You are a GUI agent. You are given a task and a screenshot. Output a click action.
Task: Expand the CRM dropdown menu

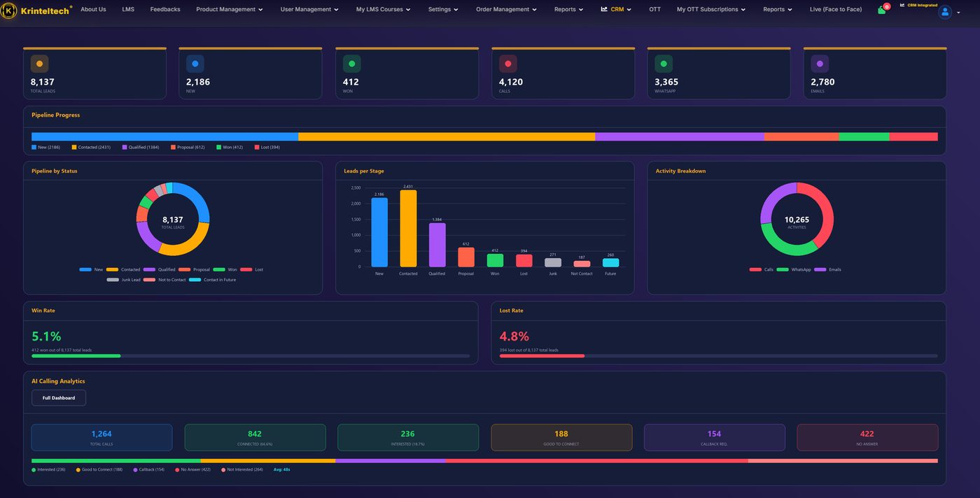click(x=616, y=10)
